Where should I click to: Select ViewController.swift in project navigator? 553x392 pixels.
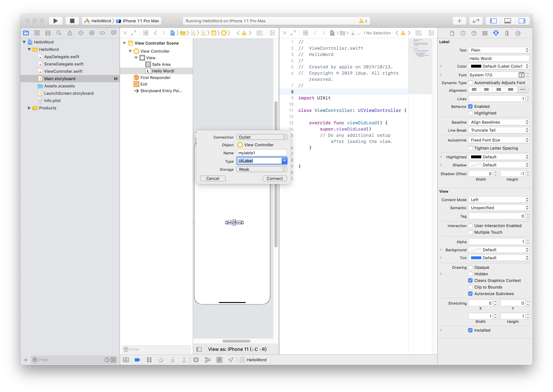point(63,71)
